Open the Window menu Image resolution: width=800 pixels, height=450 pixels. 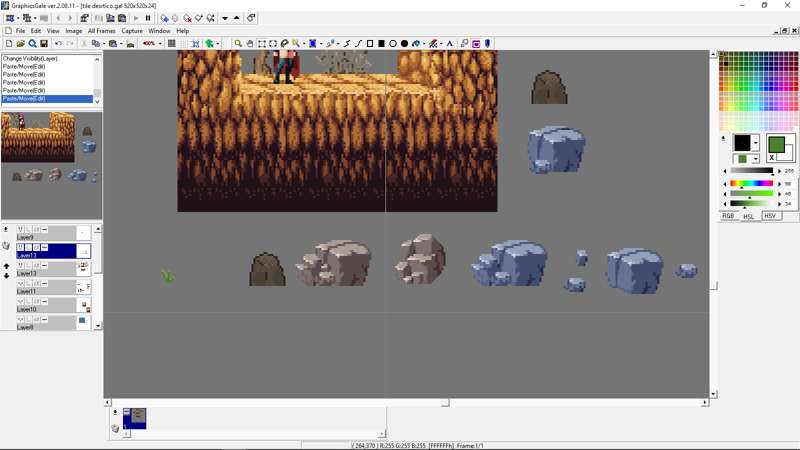pos(159,31)
